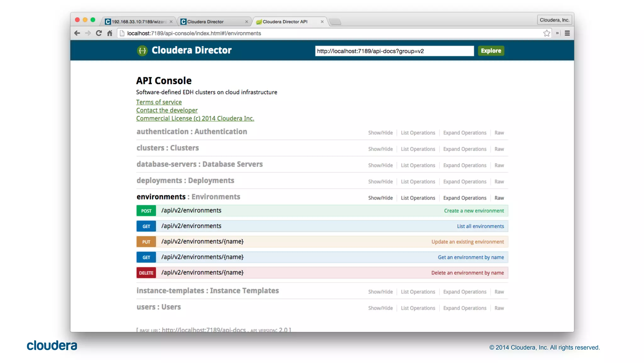Go to the browser home icon
644x363 pixels.
tap(109, 33)
